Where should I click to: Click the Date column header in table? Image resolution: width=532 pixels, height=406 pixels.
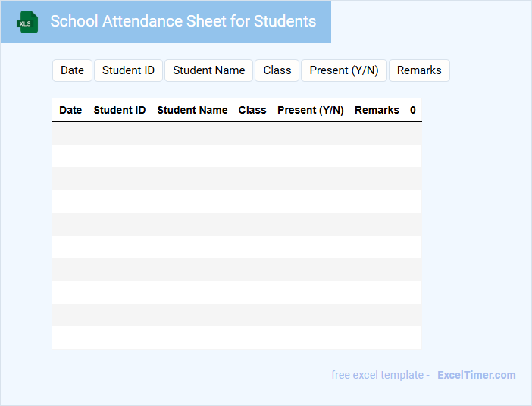(x=70, y=110)
